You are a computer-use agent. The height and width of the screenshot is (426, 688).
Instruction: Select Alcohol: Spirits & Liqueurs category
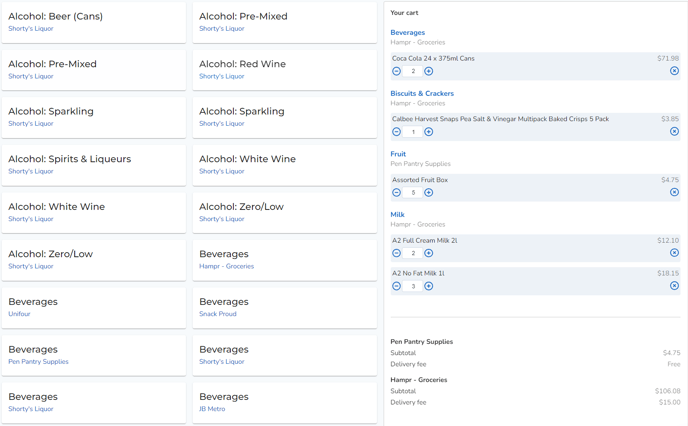[93, 164]
